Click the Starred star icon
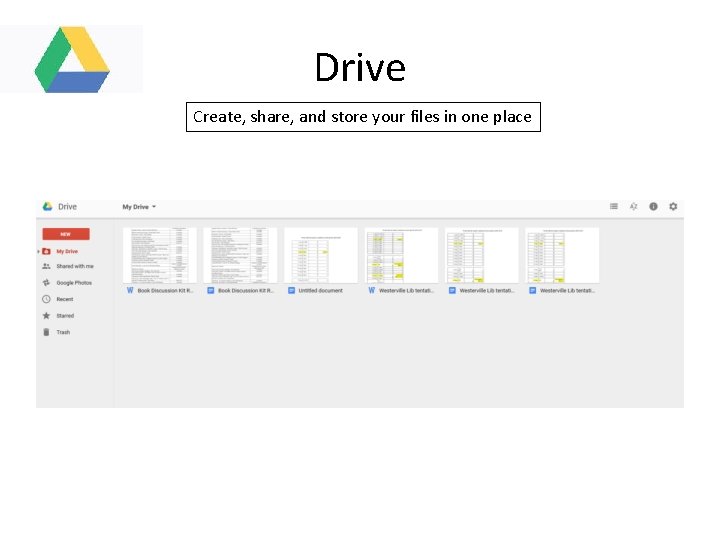 click(x=46, y=316)
